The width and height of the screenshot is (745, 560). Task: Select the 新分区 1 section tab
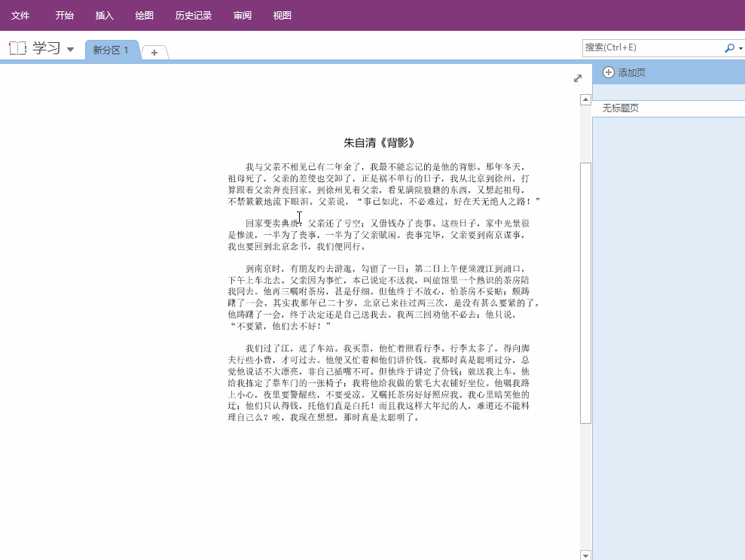point(112,50)
